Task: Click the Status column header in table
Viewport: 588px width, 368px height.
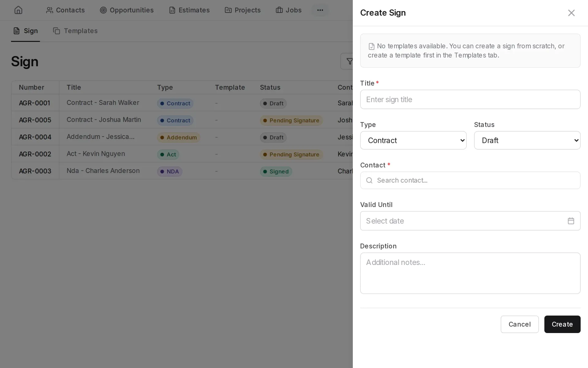Action: 270,87
